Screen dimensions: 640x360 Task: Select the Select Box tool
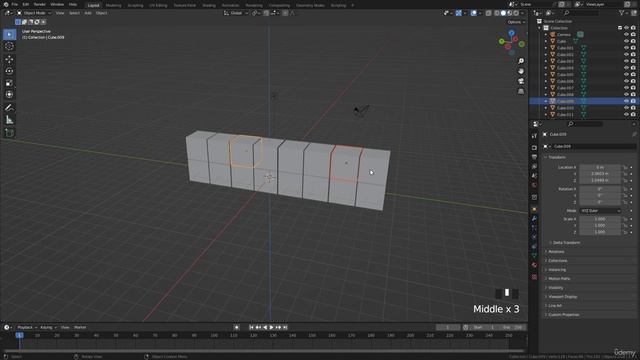tap(9, 34)
